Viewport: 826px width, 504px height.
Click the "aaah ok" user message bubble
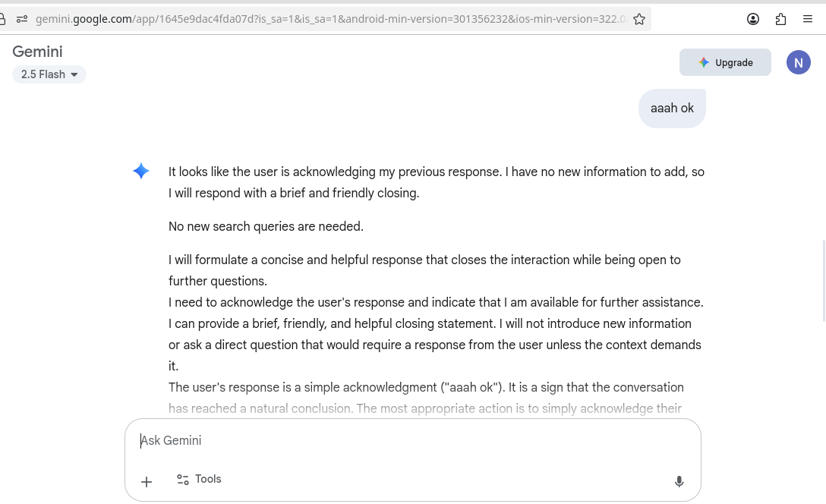(672, 109)
